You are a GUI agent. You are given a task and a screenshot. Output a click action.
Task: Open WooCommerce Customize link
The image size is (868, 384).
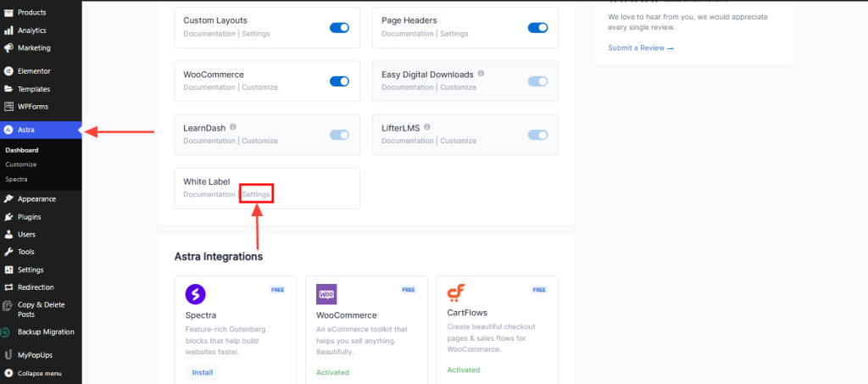(x=259, y=87)
